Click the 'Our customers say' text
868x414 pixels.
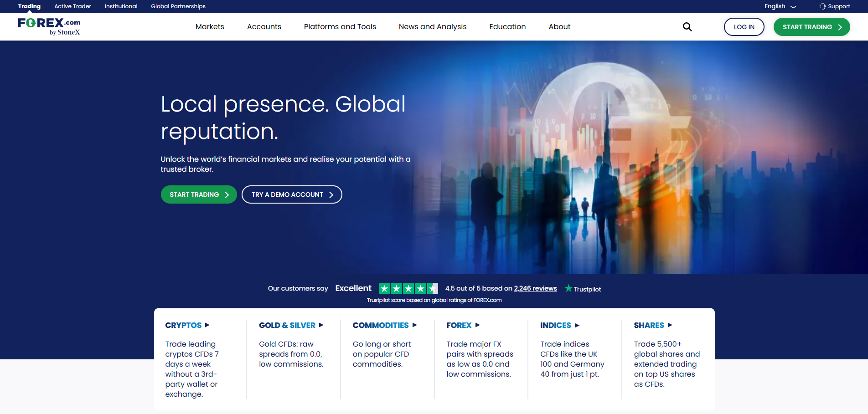click(x=298, y=288)
